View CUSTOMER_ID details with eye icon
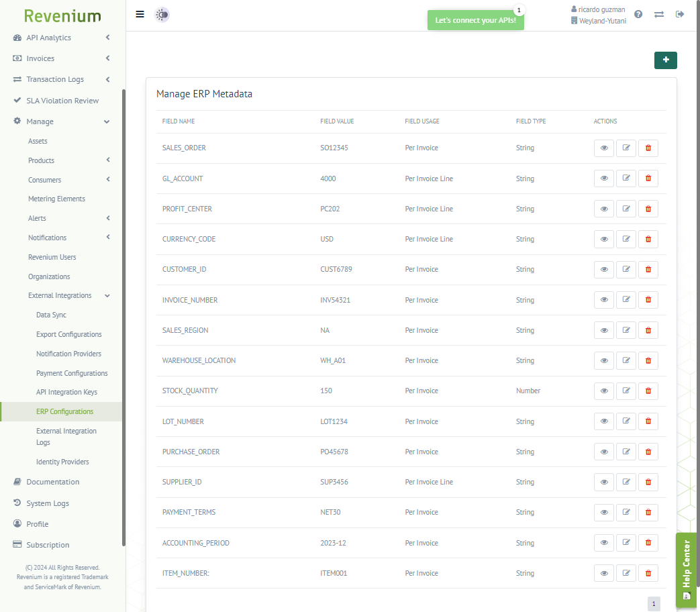This screenshot has width=700, height=612. tap(603, 269)
